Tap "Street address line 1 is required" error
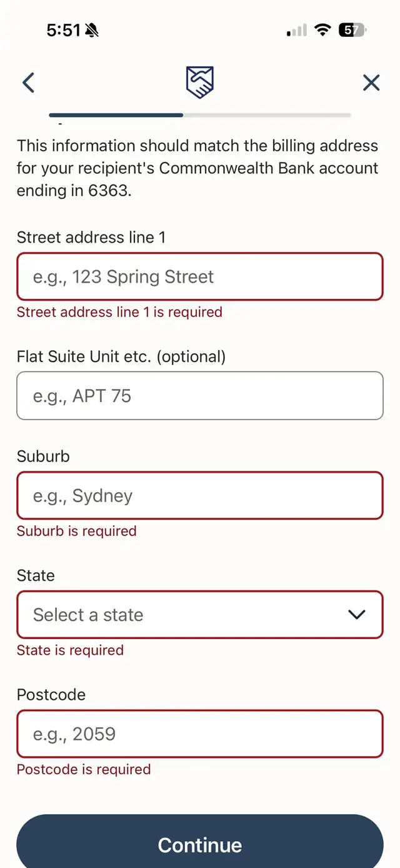The image size is (400, 868). coord(119,312)
